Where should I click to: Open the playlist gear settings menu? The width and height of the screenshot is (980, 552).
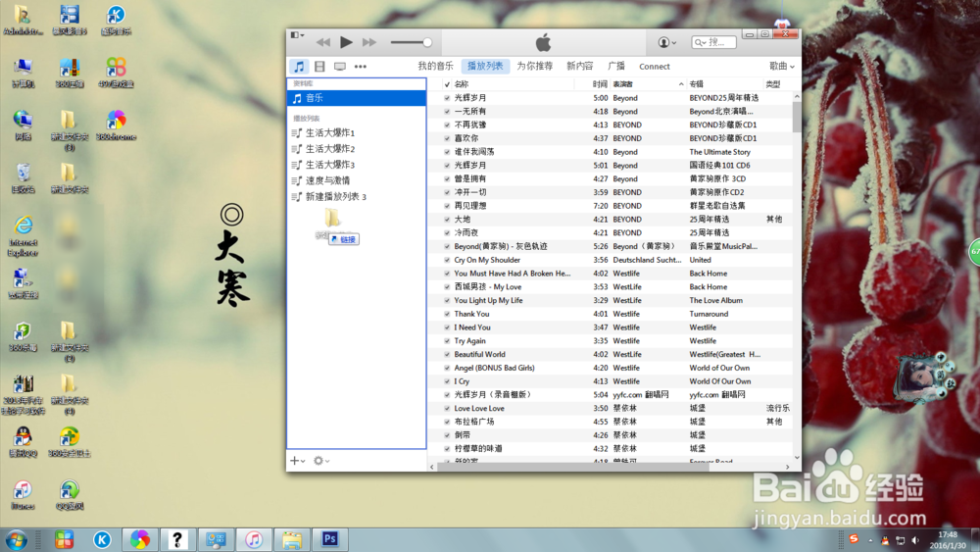point(320,461)
